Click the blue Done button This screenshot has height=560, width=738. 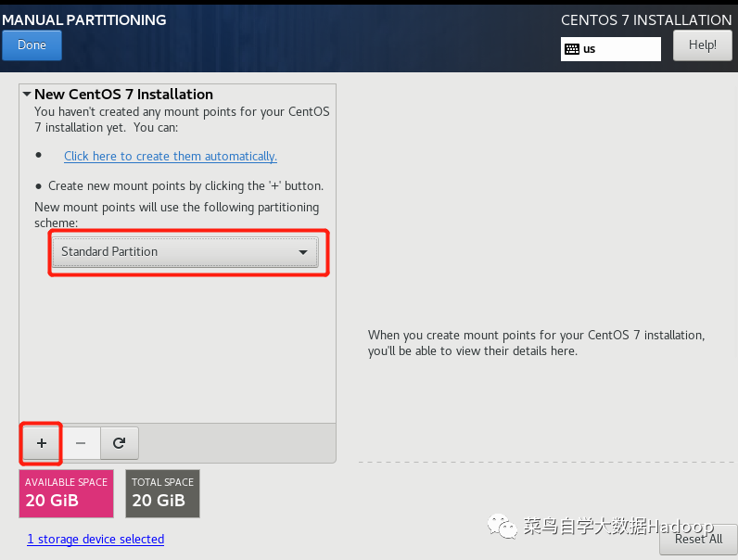[32, 45]
